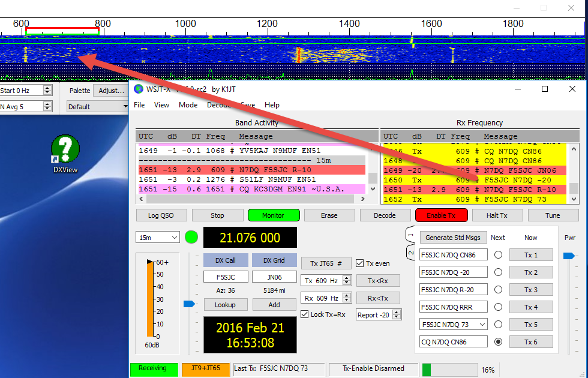Adjust the Report -20 stepper arrows
This screenshot has width=588, height=378.
point(397,314)
